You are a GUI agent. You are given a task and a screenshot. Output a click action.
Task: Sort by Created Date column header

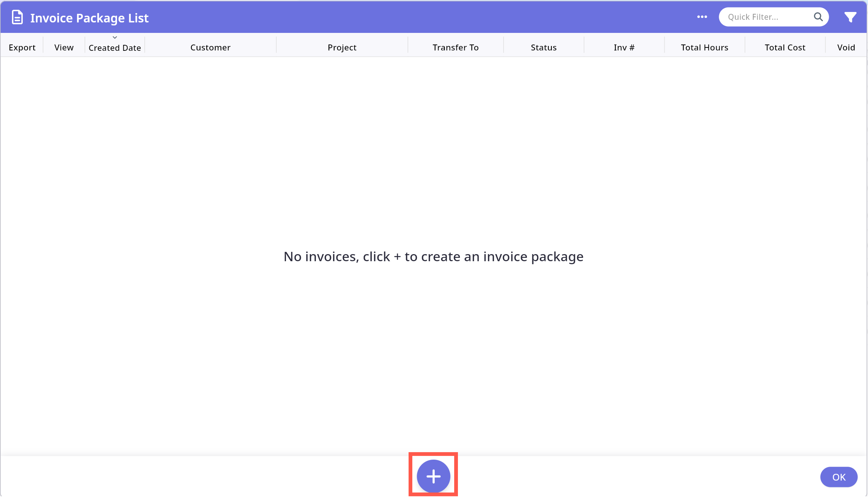pos(115,48)
